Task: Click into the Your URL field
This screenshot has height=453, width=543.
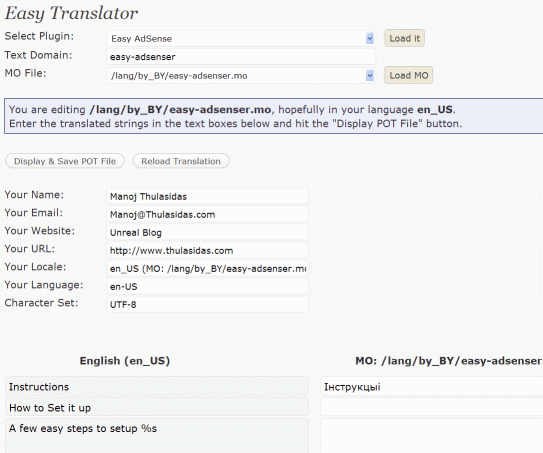Action: click(x=207, y=250)
